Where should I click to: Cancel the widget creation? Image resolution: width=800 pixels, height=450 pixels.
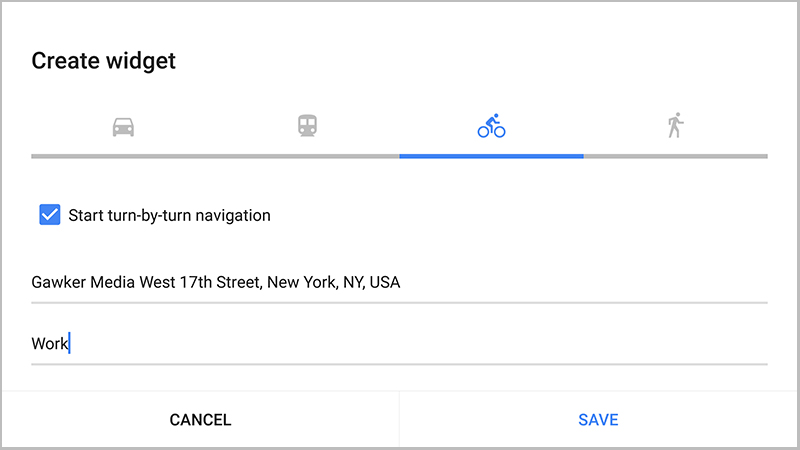pos(200,420)
